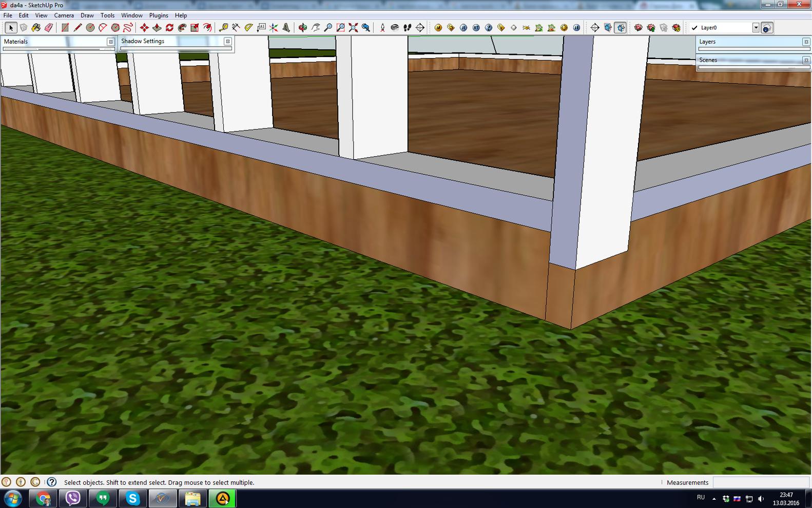Image resolution: width=812 pixels, height=508 pixels.
Task: Open the Camera menu
Action: 64,15
